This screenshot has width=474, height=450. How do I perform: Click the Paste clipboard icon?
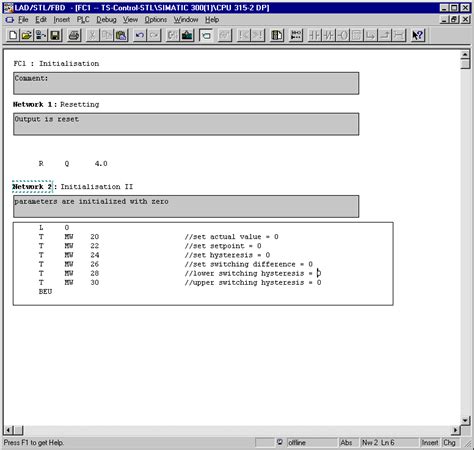point(121,35)
